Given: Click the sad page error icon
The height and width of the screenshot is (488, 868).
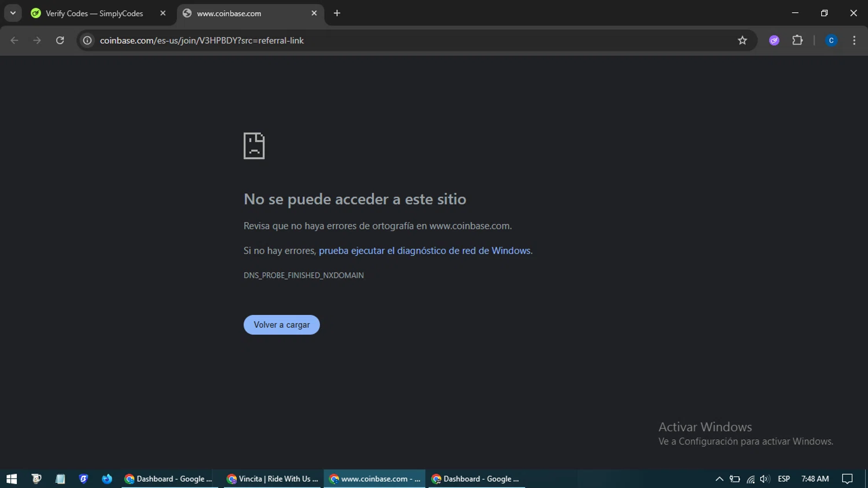Looking at the screenshot, I should point(254,146).
